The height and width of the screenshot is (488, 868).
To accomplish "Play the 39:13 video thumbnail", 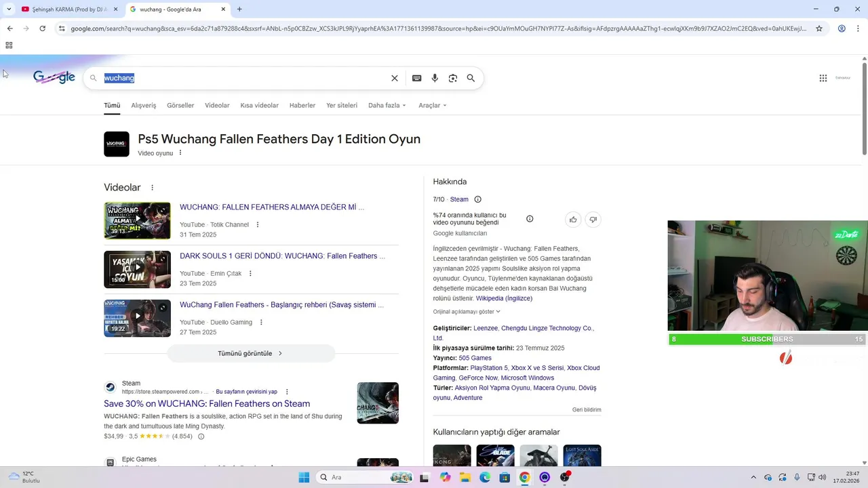I will [x=137, y=220].
